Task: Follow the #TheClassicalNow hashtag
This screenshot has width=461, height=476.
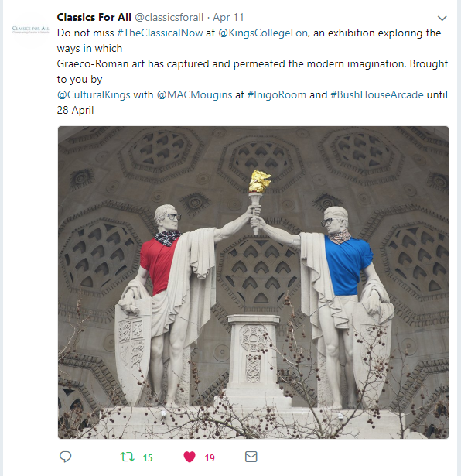Action: pos(160,33)
